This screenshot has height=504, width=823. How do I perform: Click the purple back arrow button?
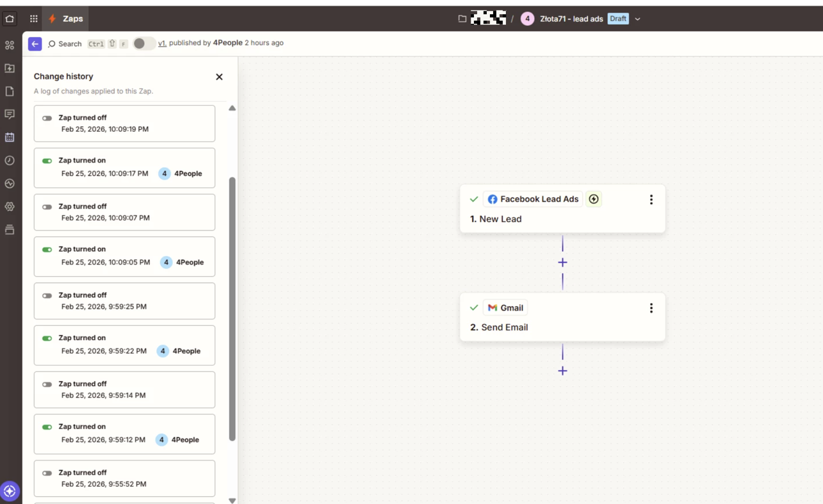coord(35,44)
